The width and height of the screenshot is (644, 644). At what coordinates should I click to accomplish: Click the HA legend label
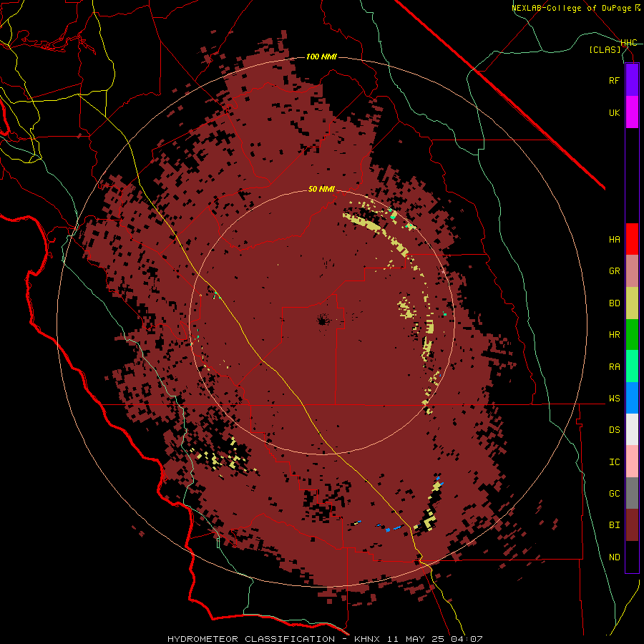tap(615, 240)
